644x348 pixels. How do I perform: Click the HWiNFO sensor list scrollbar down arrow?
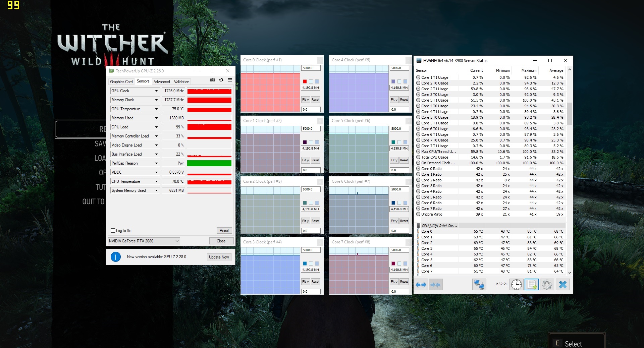pos(570,273)
